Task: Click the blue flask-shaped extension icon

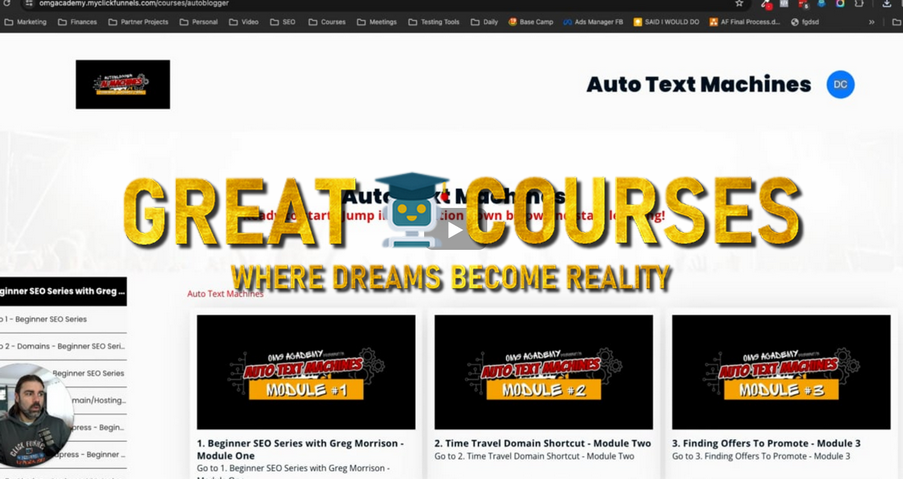Action: click(x=821, y=3)
